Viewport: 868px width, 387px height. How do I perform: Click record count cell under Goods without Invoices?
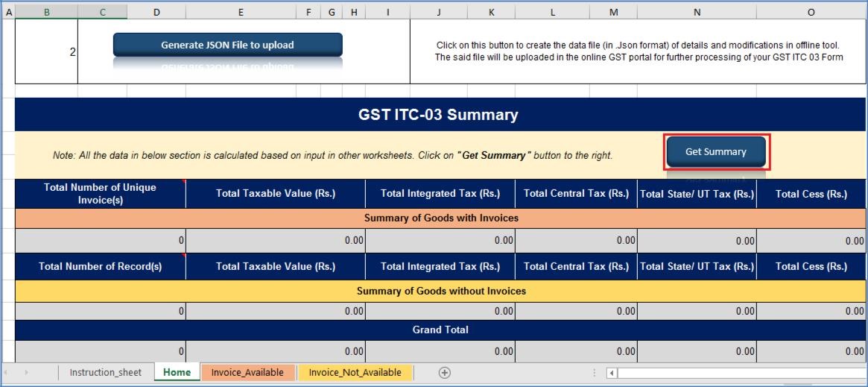[100, 311]
